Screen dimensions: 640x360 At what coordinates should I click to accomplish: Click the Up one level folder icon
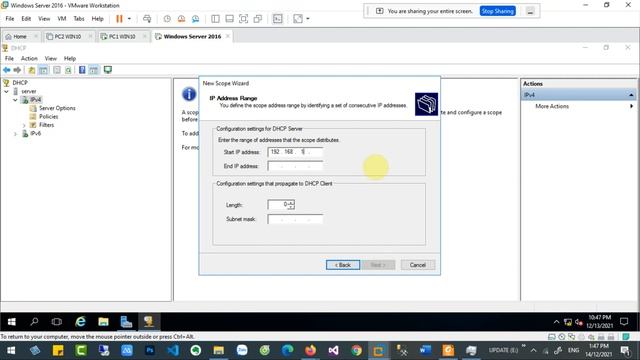pos(31,70)
